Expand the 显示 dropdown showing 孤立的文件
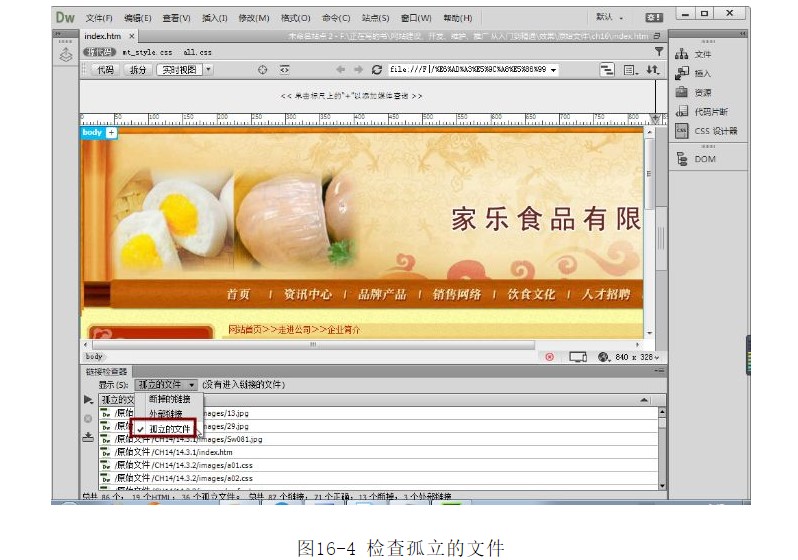This screenshot has height=560, width=798. pos(166,384)
